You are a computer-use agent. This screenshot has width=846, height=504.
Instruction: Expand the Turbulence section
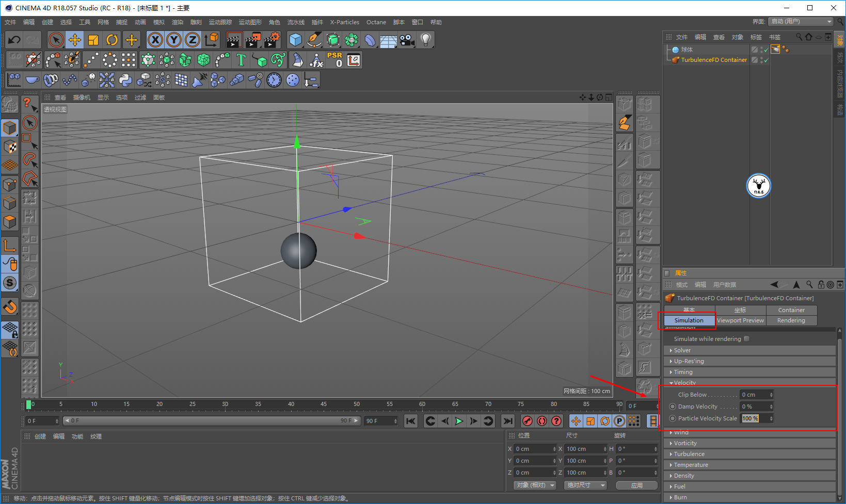tap(749, 454)
